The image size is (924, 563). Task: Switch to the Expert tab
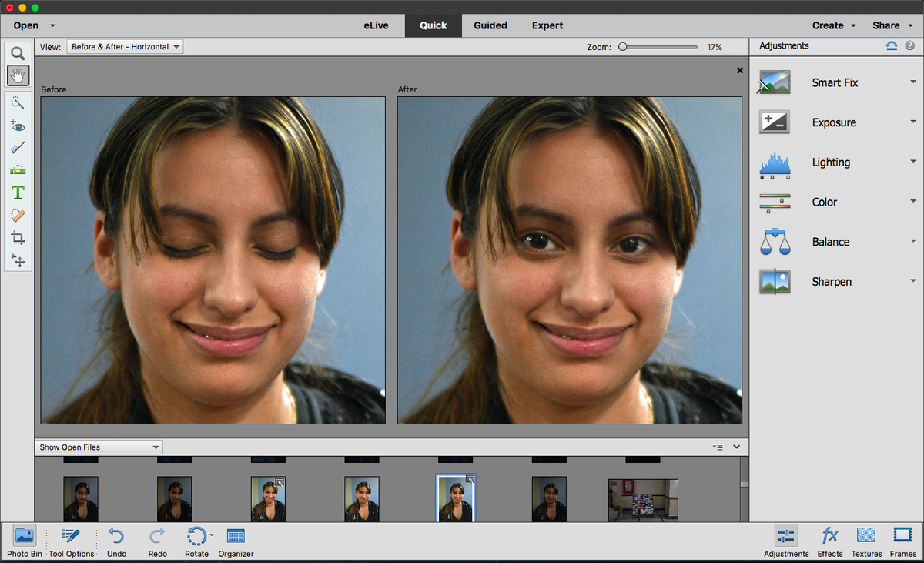[547, 25]
